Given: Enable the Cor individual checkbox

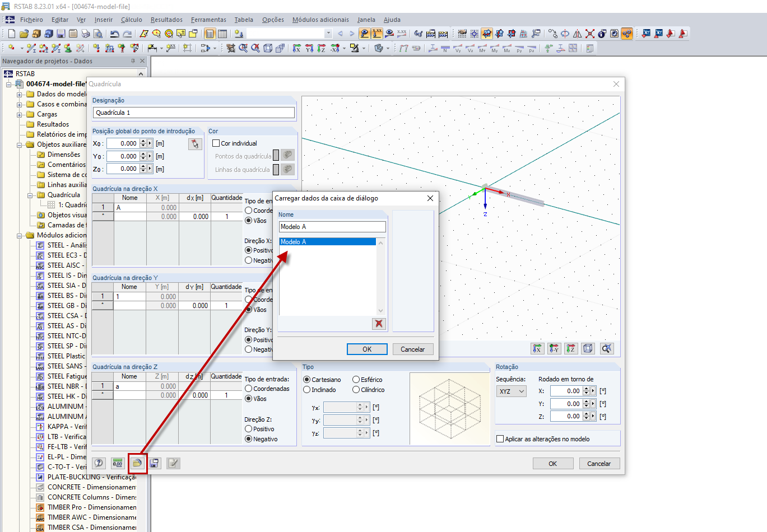Looking at the screenshot, I should (x=216, y=143).
